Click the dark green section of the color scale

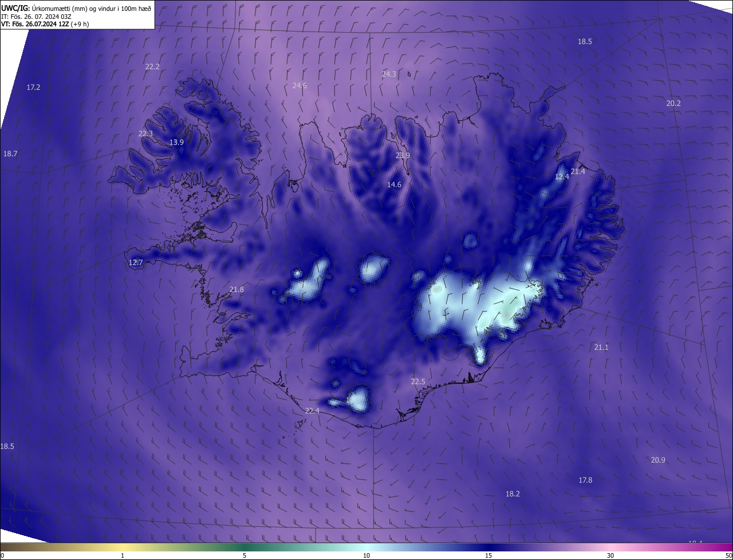[245, 547]
